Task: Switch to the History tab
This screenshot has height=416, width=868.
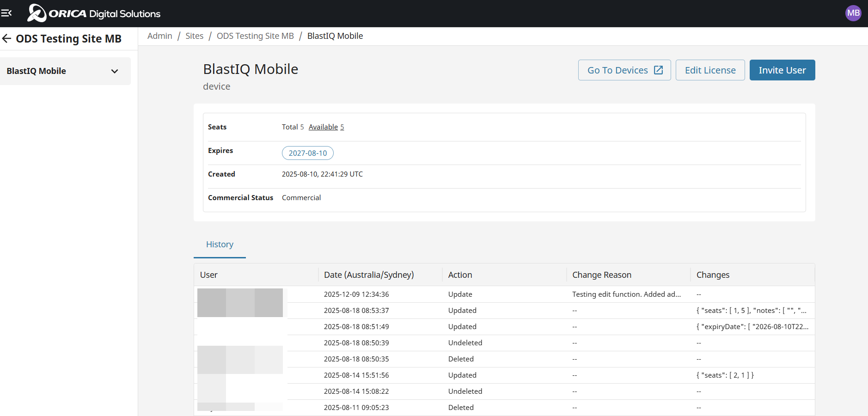Action: [x=220, y=245]
